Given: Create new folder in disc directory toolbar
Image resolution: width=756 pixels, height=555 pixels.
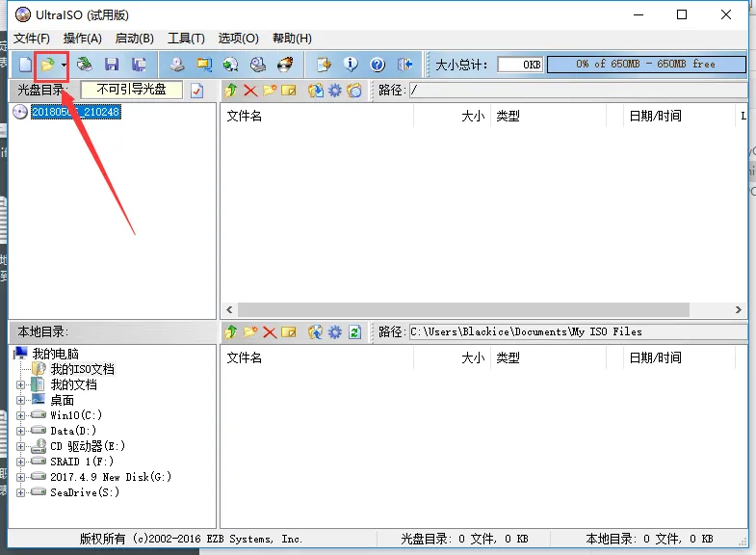Looking at the screenshot, I should click(x=270, y=91).
